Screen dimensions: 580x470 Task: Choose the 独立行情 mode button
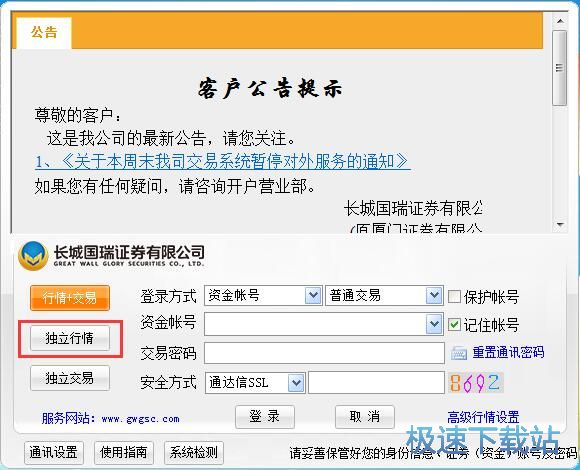(x=70, y=338)
